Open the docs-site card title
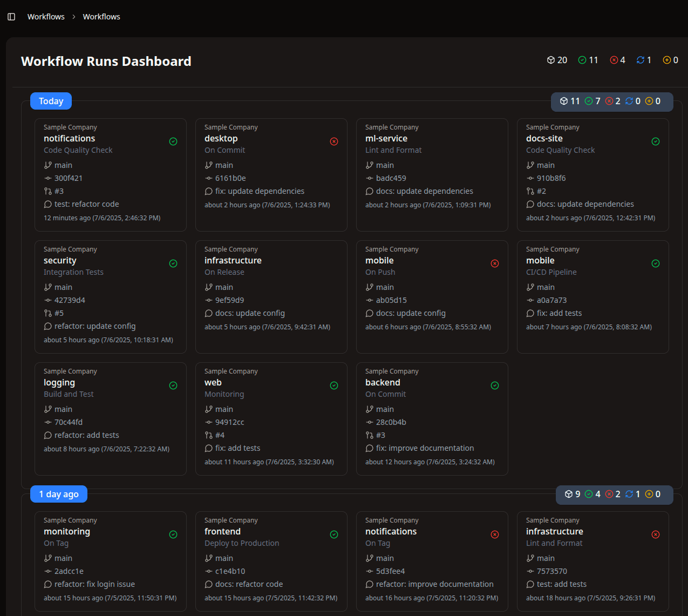 click(x=544, y=138)
